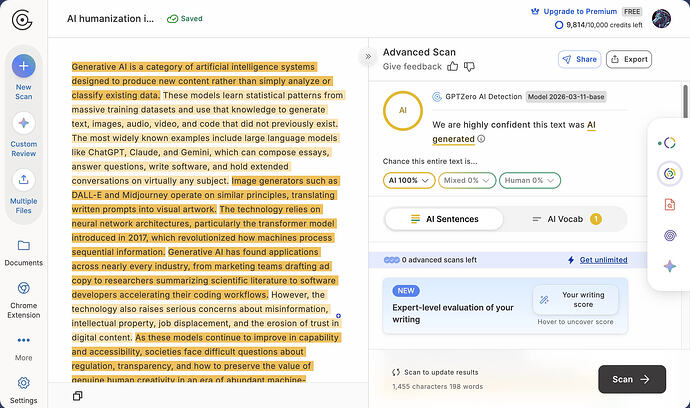
Task: Click the Export button
Action: (x=629, y=59)
